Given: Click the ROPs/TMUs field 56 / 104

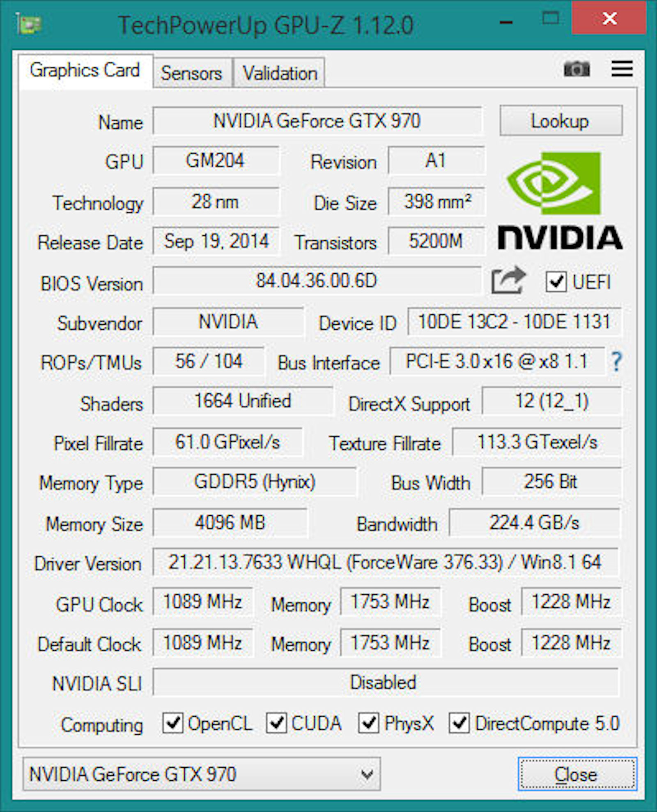Looking at the screenshot, I should [209, 361].
